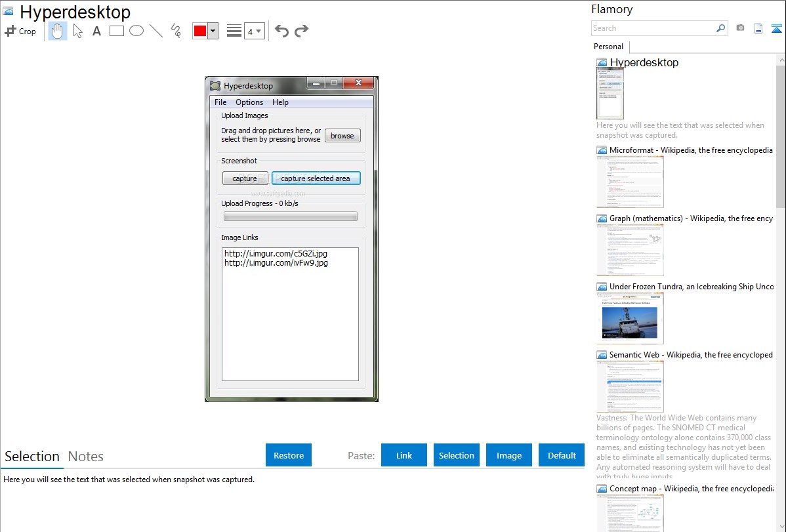Pick the rectangle shape tool
786x532 pixels.
(x=117, y=31)
